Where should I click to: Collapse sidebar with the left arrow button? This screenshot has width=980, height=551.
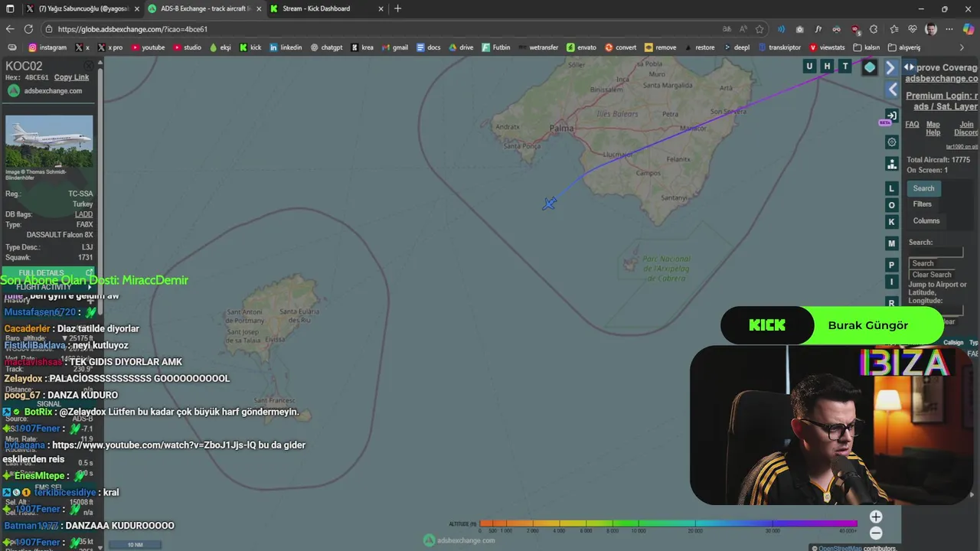(893, 90)
